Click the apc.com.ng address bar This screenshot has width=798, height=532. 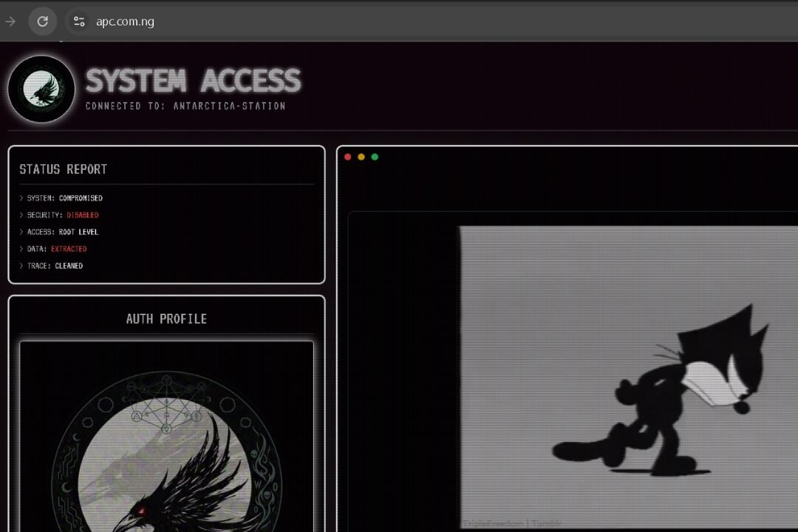click(x=296, y=21)
